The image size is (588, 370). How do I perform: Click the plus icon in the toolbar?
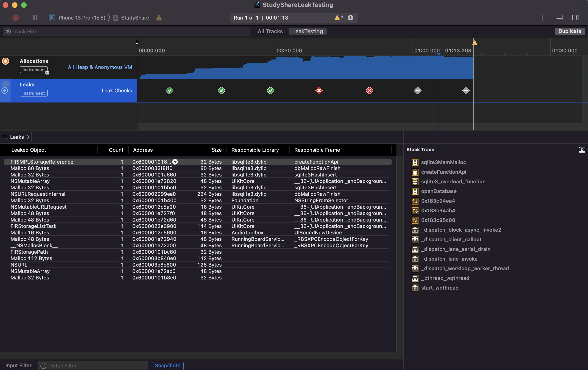point(543,18)
